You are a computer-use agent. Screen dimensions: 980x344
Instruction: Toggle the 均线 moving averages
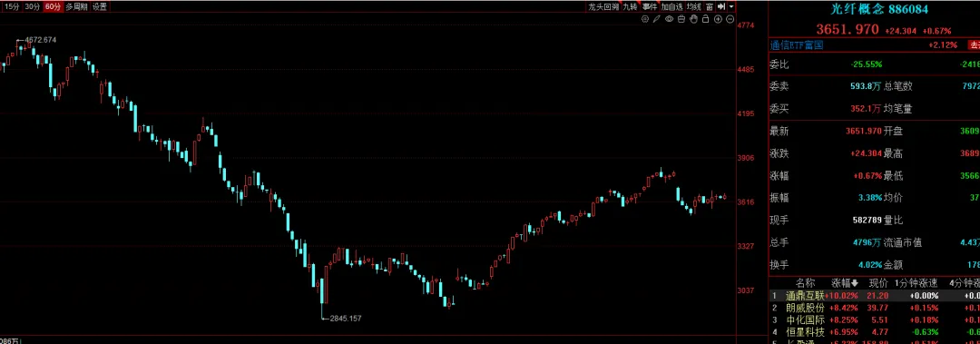click(x=693, y=7)
